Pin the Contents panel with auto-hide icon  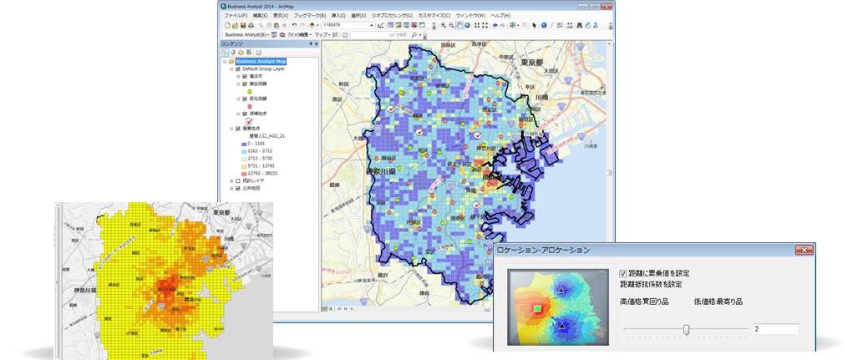pos(311,43)
